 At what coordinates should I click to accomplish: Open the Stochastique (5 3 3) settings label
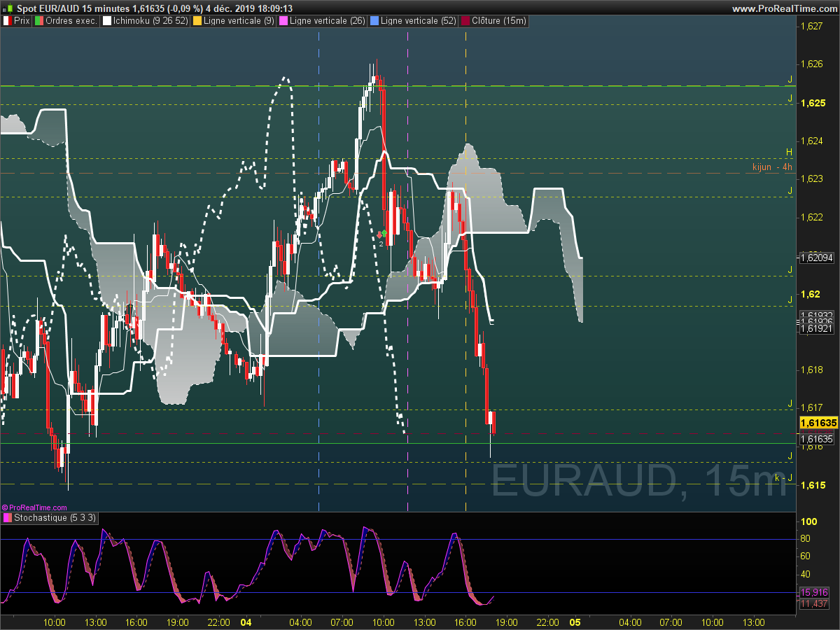point(55,518)
